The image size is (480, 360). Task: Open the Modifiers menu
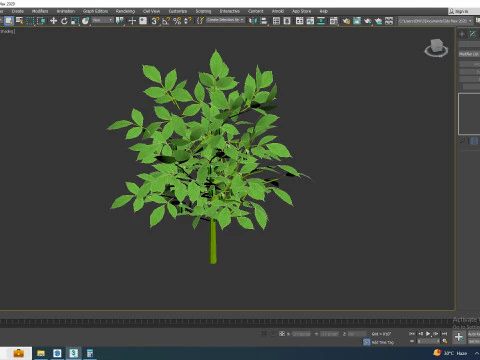(x=40, y=11)
